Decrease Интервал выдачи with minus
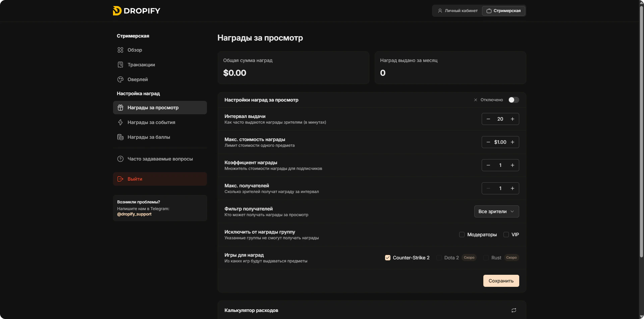Image resolution: width=644 pixels, height=319 pixels. click(x=488, y=119)
